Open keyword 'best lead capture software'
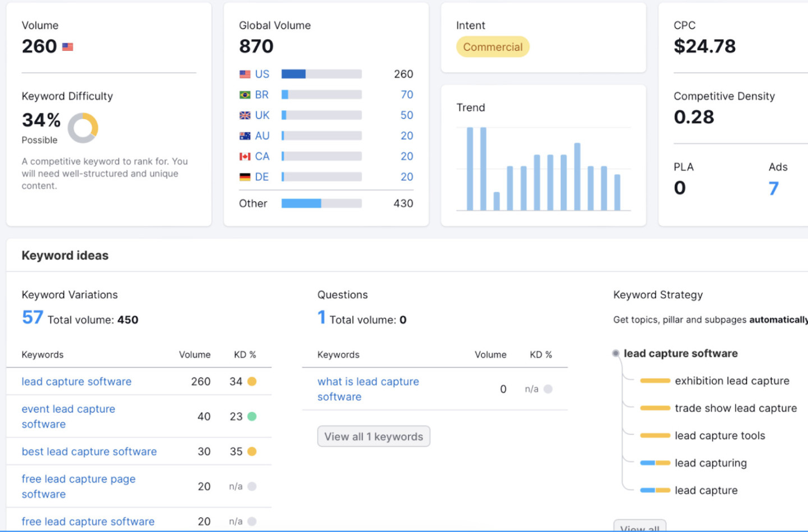 click(89, 452)
